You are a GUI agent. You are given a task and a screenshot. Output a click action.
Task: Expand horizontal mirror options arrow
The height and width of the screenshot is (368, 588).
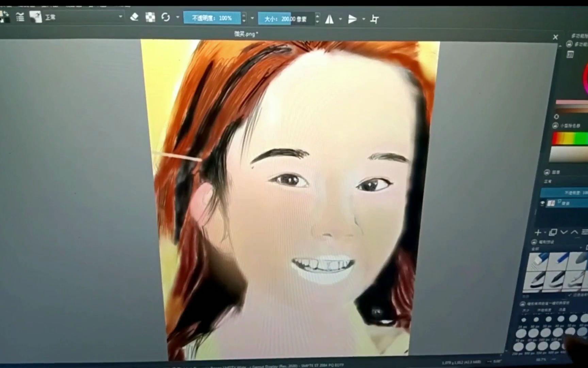pyautogui.click(x=340, y=19)
